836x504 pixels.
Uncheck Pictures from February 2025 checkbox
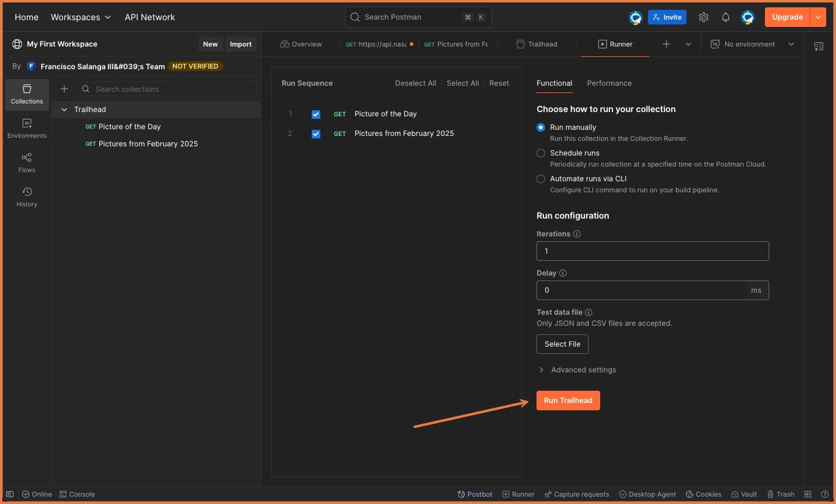coord(316,134)
